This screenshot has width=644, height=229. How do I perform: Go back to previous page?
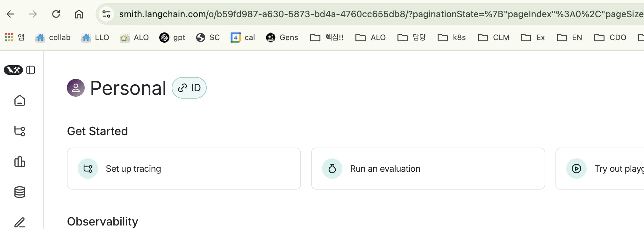tap(11, 14)
